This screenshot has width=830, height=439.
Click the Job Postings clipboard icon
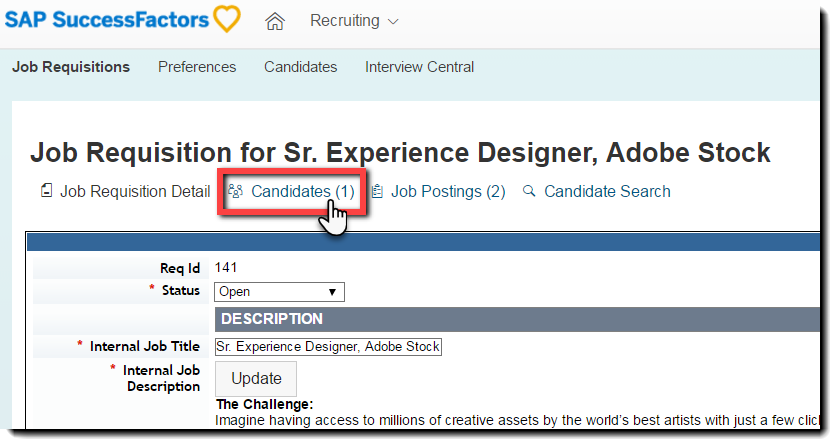coord(377,191)
